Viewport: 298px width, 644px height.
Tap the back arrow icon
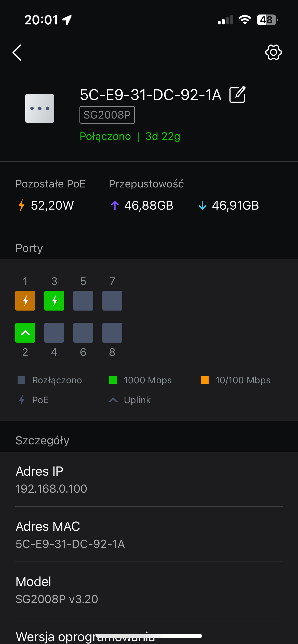[x=17, y=53]
